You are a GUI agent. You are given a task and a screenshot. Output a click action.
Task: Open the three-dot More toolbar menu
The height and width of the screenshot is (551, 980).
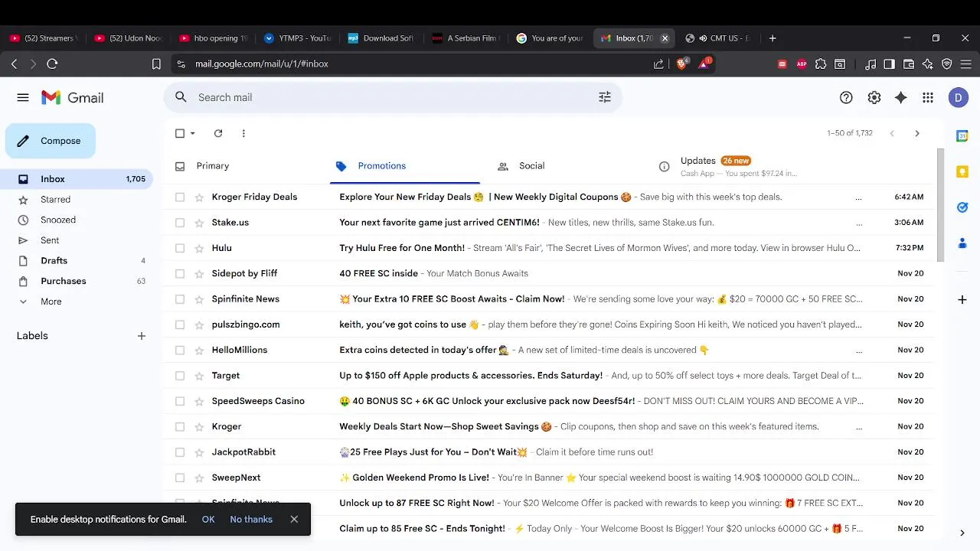243,133
